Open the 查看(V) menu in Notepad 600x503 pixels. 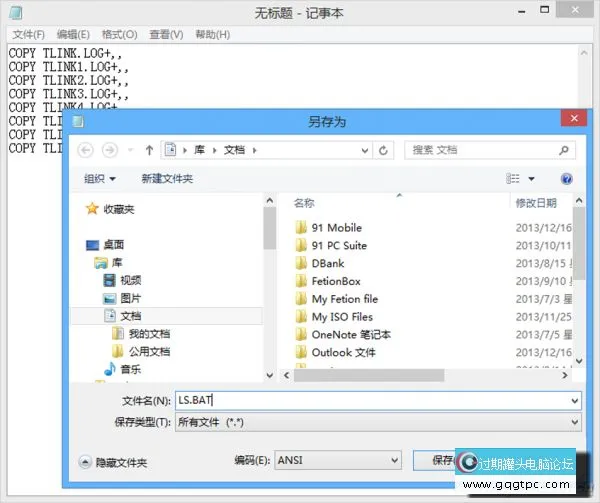166,35
